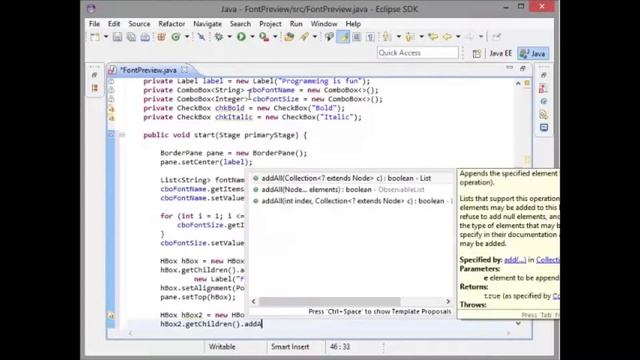This screenshot has height=360, width=640.
Task: Open the Refactor menu
Action: pos(171,24)
